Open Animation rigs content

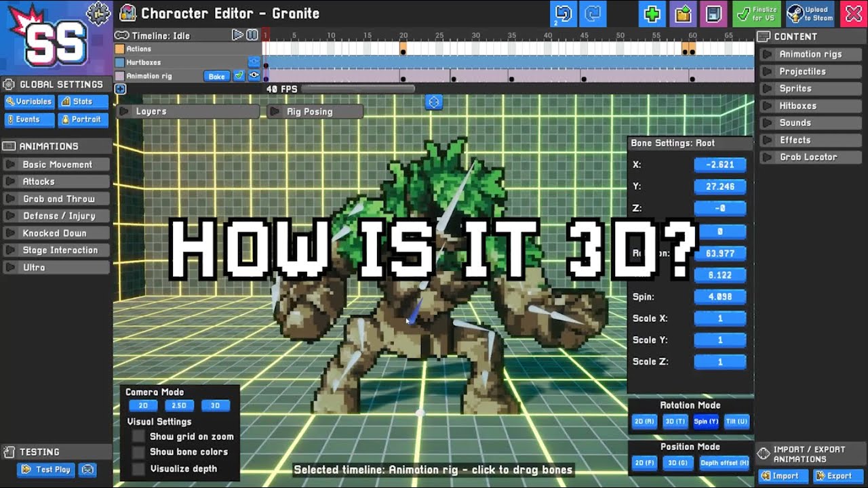pos(812,54)
